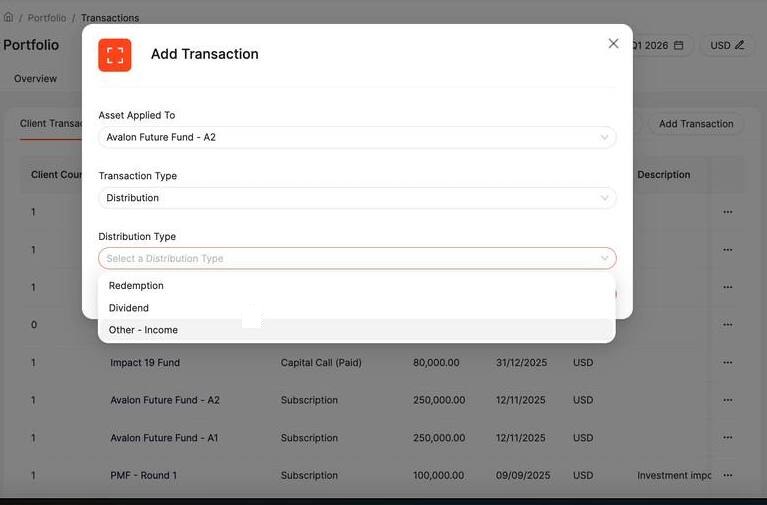
Task: Choose Other - Income option
Action: pyautogui.click(x=357, y=330)
